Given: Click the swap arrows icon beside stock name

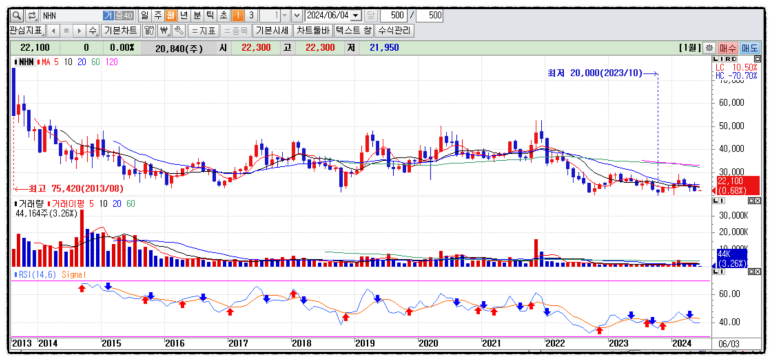Looking at the screenshot, I should pyautogui.click(x=32, y=16).
